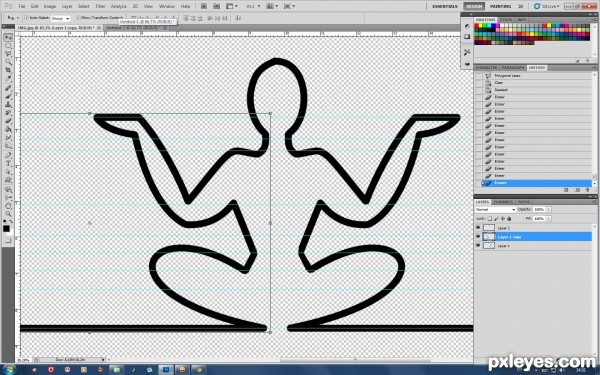The image size is (600, 375).
Task: Select the Hand tool
Action: click(x=8, y=205)
